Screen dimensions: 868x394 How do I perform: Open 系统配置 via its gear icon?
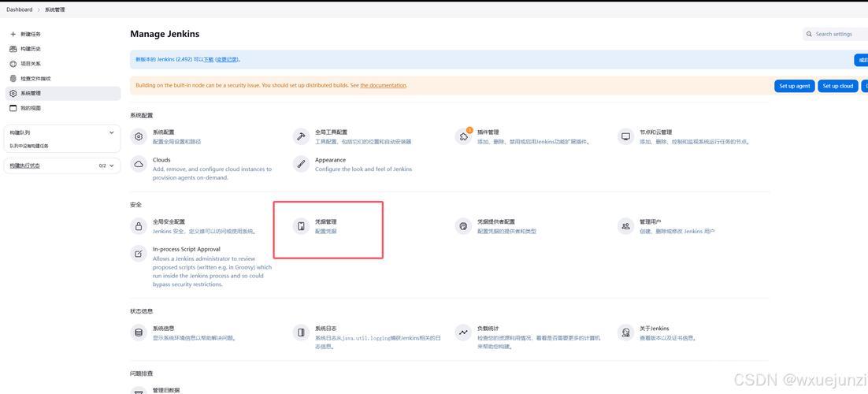(x=139, y=136)
